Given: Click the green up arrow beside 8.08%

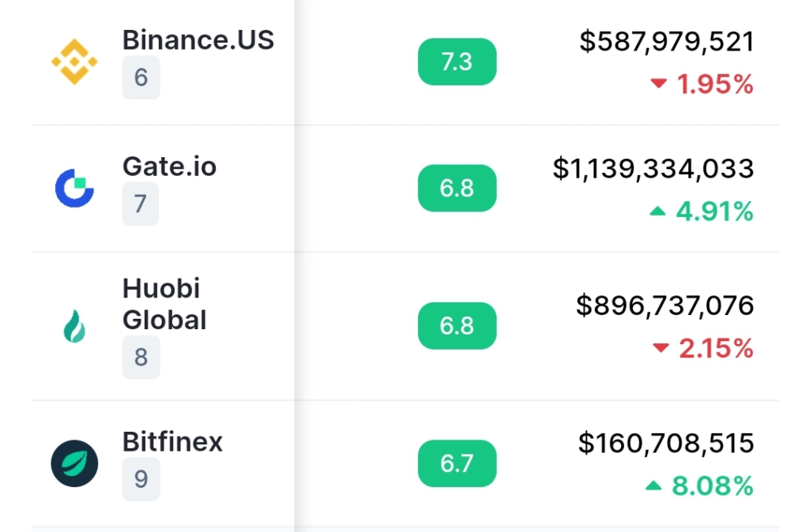Looking at the screenshot, I should click(x=653, y=485).
